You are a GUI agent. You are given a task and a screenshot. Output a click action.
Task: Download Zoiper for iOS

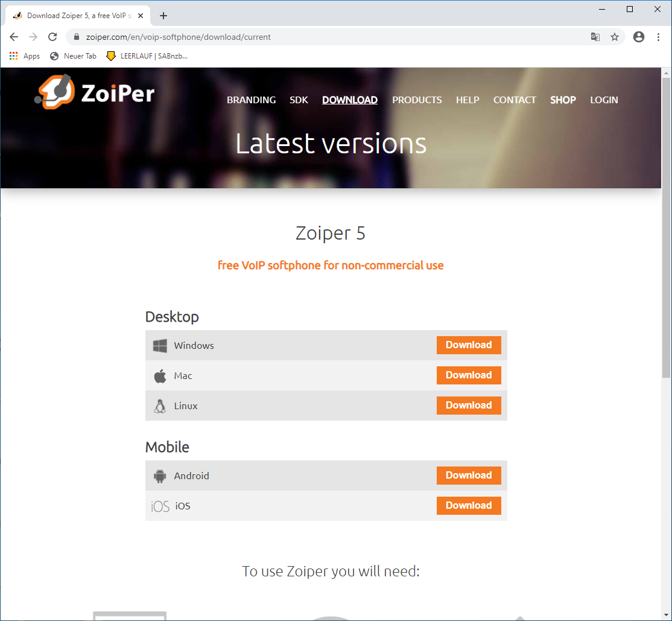469,506
